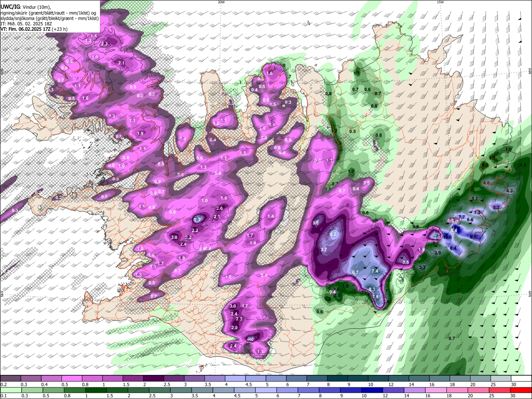This screenshot has width=532, height=399.
Task: Click the 6.6 precipitation value on the map
Action: point(470,219)
